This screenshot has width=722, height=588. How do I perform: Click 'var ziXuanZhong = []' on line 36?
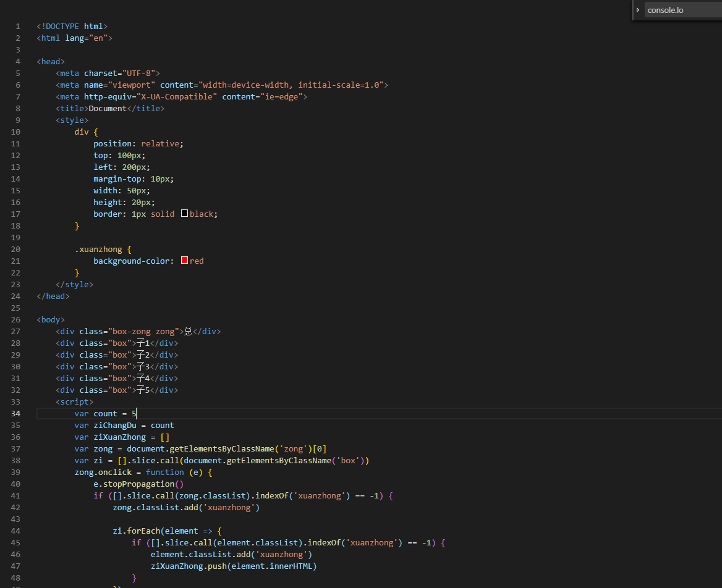coord(122,437)
